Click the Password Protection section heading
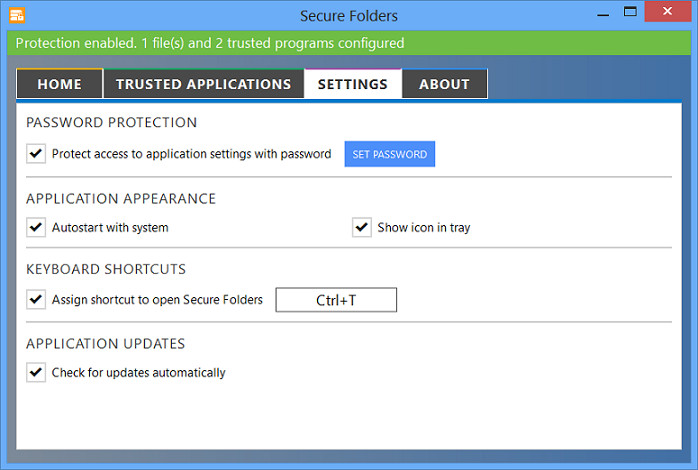The width and height of the screenshot is (698, 470). pyautogui.click(x=111, y=122)
